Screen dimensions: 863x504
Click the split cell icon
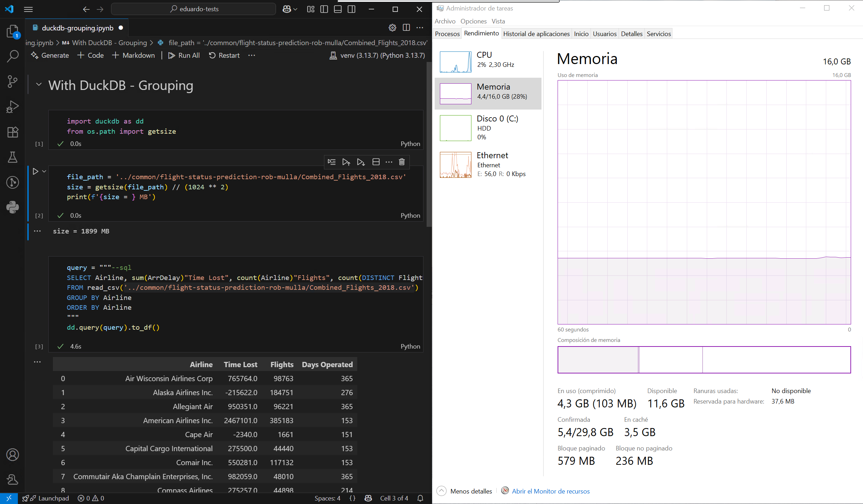pos(376,162)
